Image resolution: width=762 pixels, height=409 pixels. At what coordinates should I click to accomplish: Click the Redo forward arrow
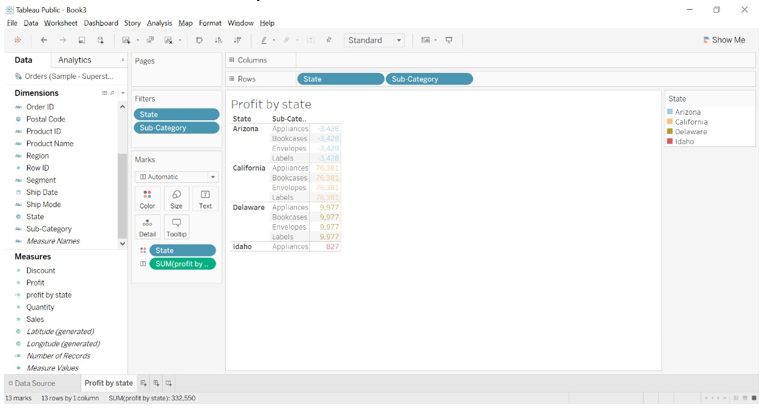tap(63, 40)
